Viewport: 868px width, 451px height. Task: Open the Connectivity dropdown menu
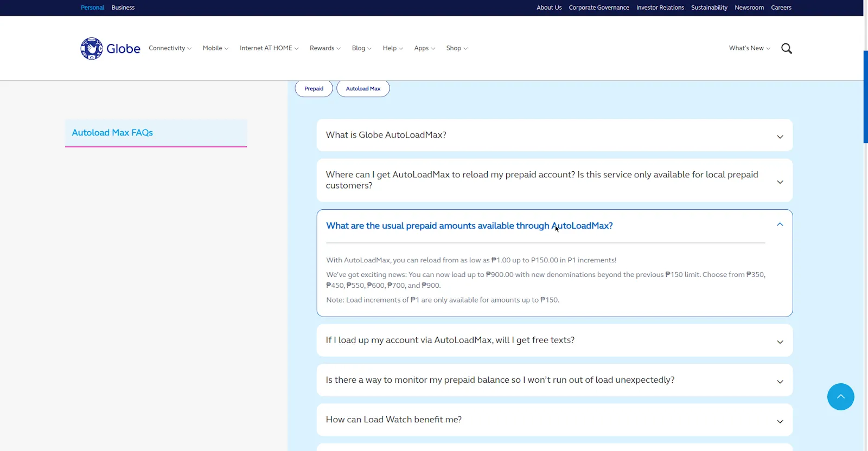tap(170, 48)
